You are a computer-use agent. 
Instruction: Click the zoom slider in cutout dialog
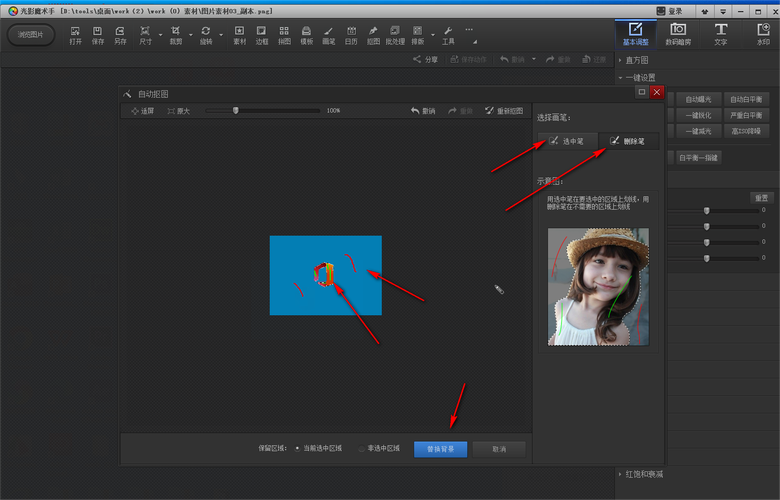pos(235,110)
